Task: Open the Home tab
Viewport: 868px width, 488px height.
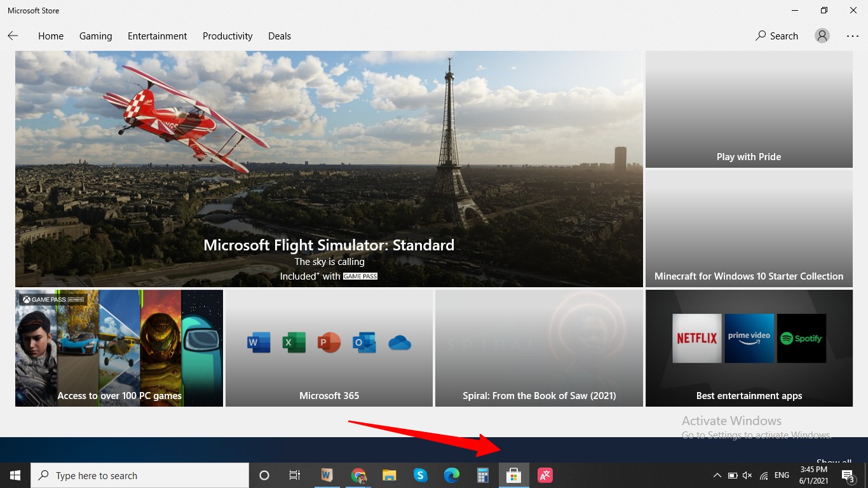Action: pos(51,36)
